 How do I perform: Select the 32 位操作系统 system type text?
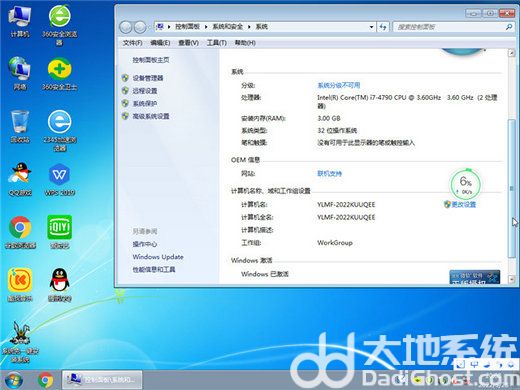(x=337, y=130)
